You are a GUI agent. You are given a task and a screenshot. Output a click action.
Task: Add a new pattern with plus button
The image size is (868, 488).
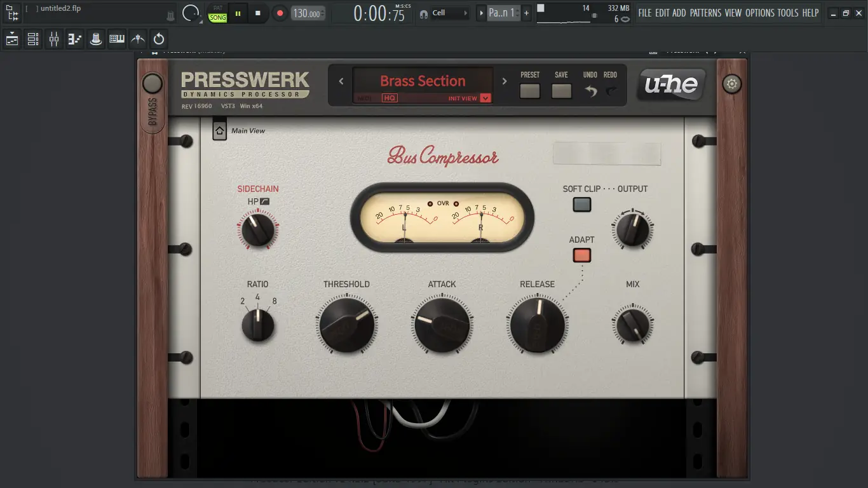pos(526,13)
